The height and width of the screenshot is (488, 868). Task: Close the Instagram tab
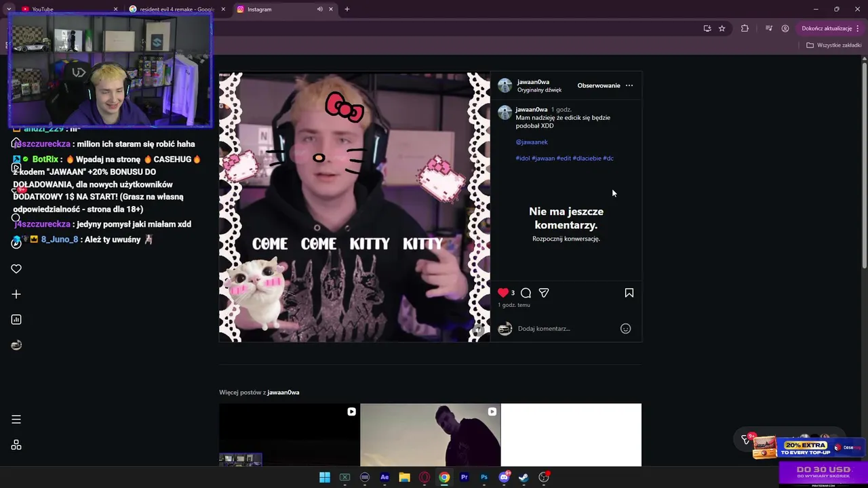tap(331, 9)
